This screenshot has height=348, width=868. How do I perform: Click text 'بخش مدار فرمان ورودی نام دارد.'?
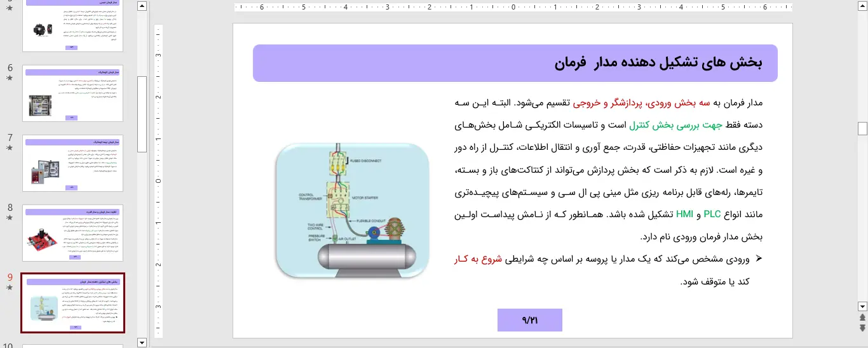(x=701, y=237)
